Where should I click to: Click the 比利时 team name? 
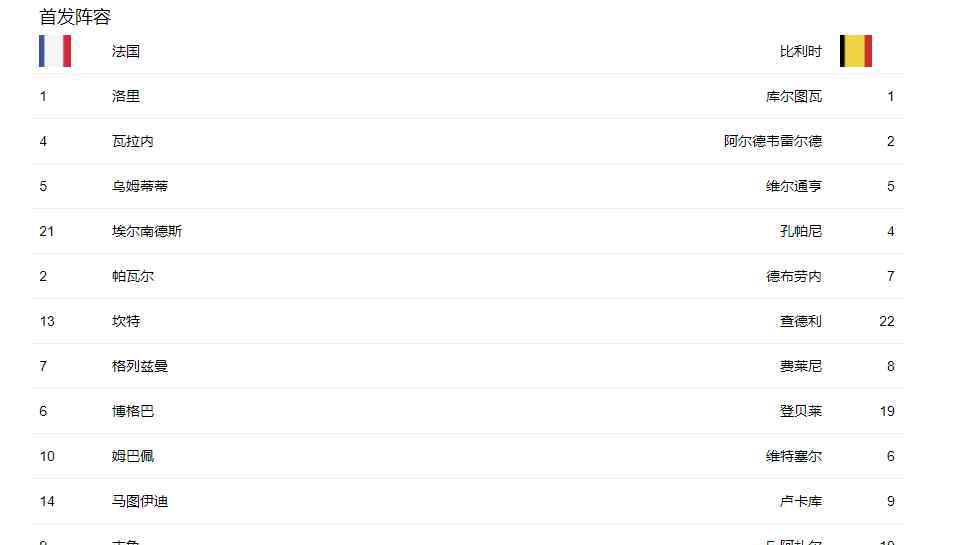800,52
